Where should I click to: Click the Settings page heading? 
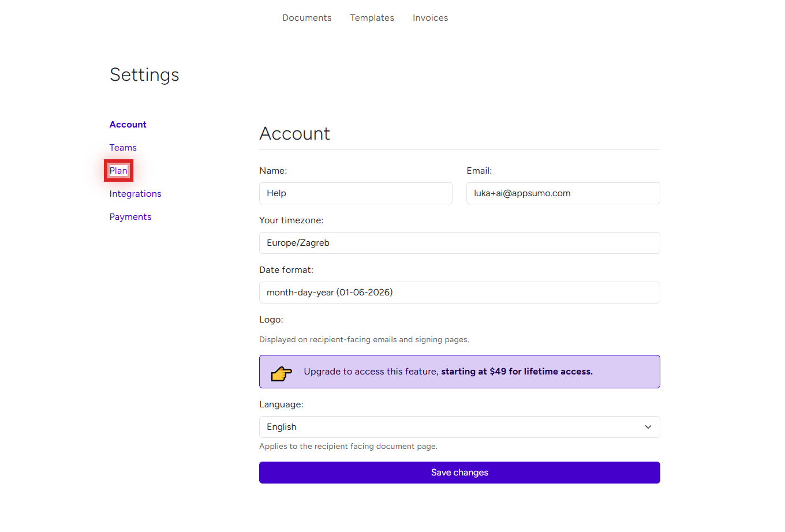[144, 74]
